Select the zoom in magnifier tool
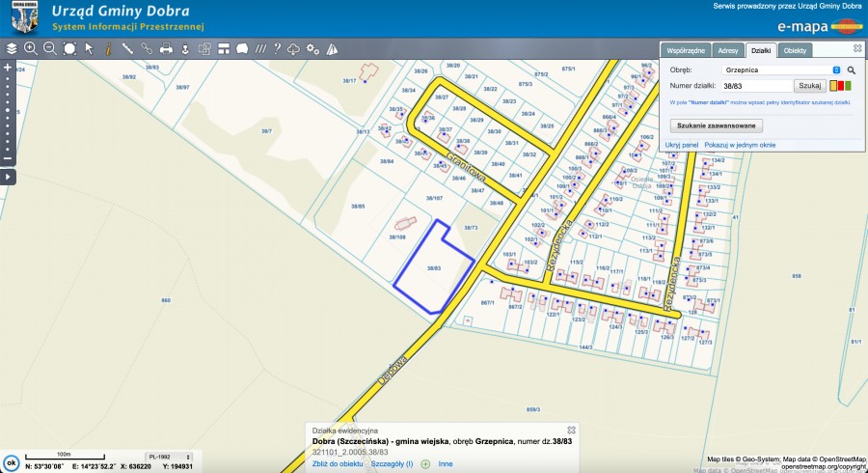868x473 pixels. click(31, 47)
